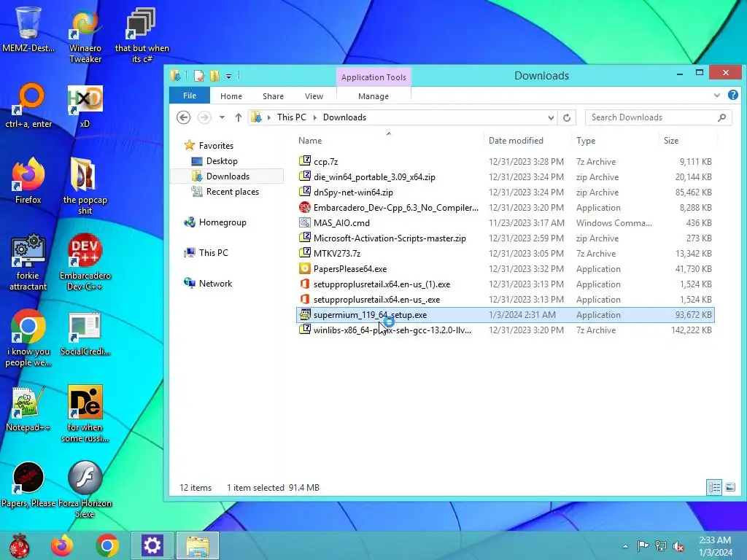Open address bar previous locations dropdown
Screen dimensions: 747x560
(x=551, y=117)
